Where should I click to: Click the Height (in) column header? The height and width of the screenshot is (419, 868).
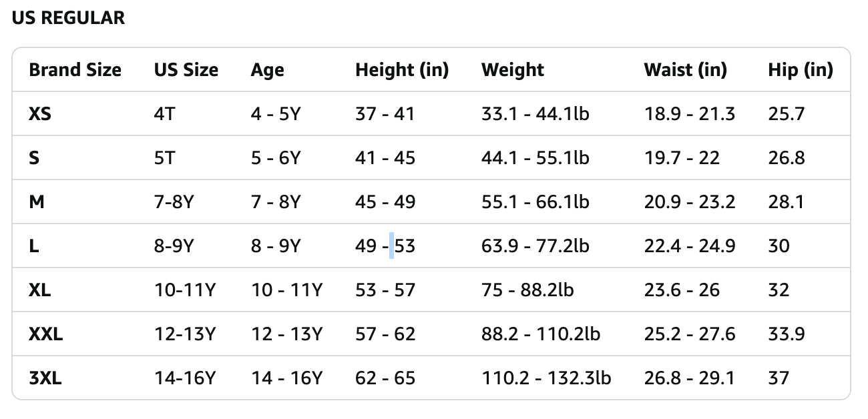point(401,70)
